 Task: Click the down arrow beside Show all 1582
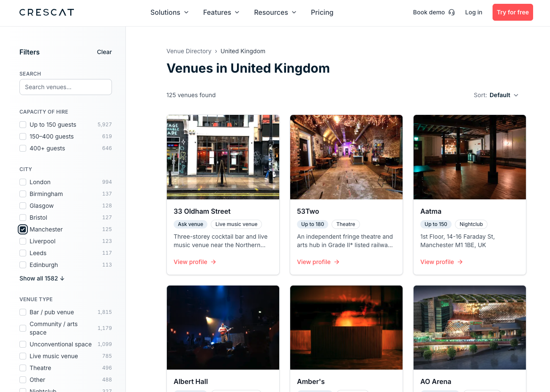63,278
